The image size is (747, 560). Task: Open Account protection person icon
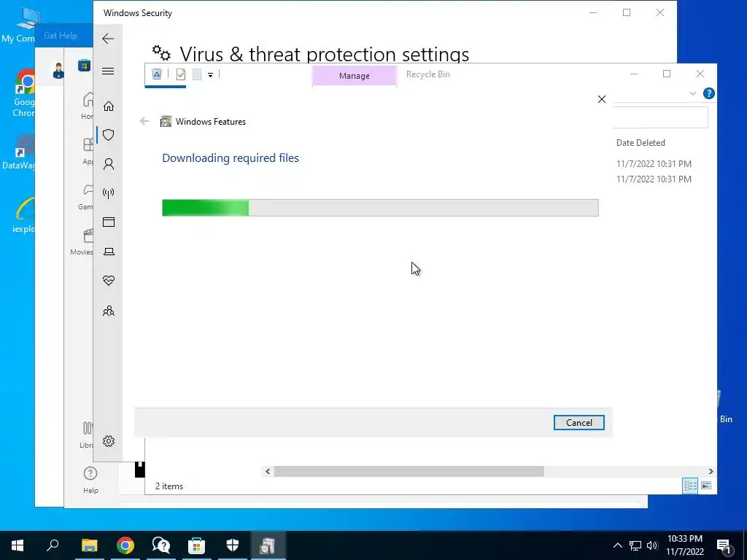[109, 164]
